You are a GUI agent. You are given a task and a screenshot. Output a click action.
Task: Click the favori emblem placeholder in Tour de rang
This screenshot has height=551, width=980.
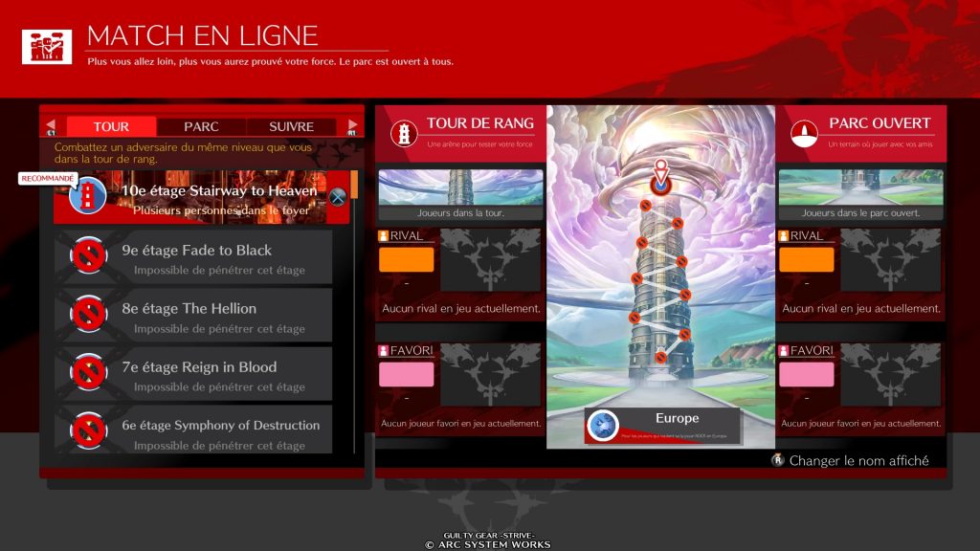coord(491,375)
